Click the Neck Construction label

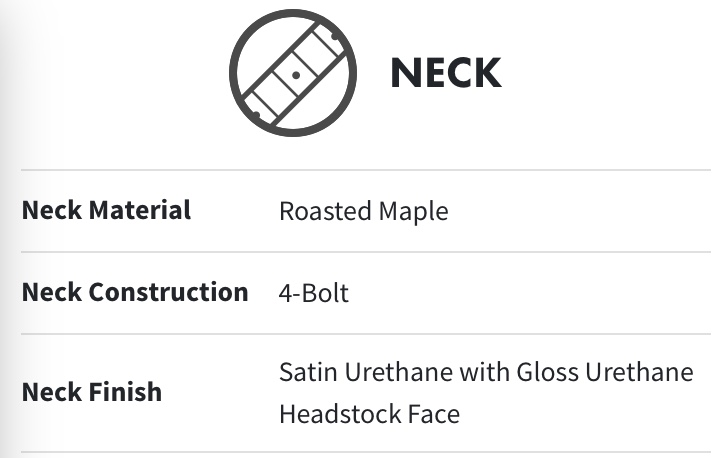[135, 293]
